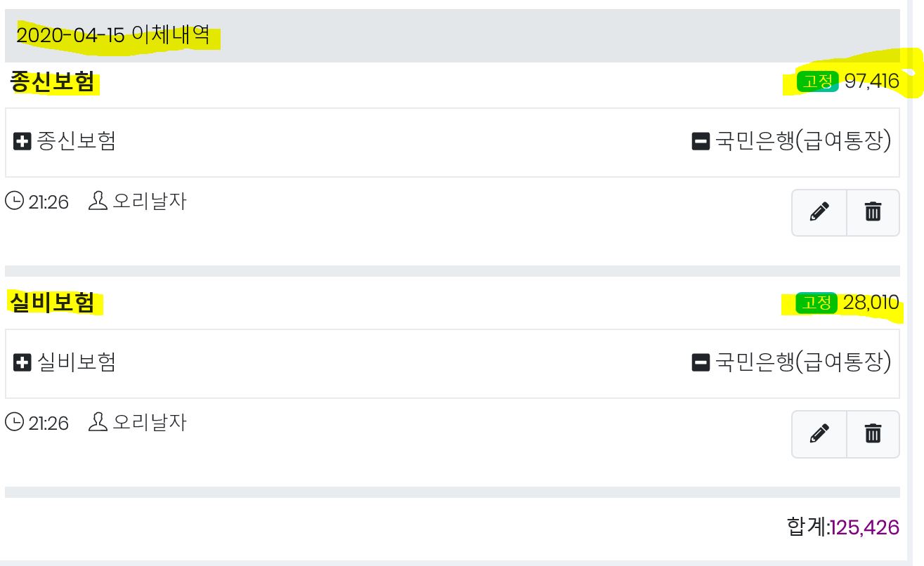
Task: Click the plus icon beside 종신보험 detail label
Action: click(22, 142)
